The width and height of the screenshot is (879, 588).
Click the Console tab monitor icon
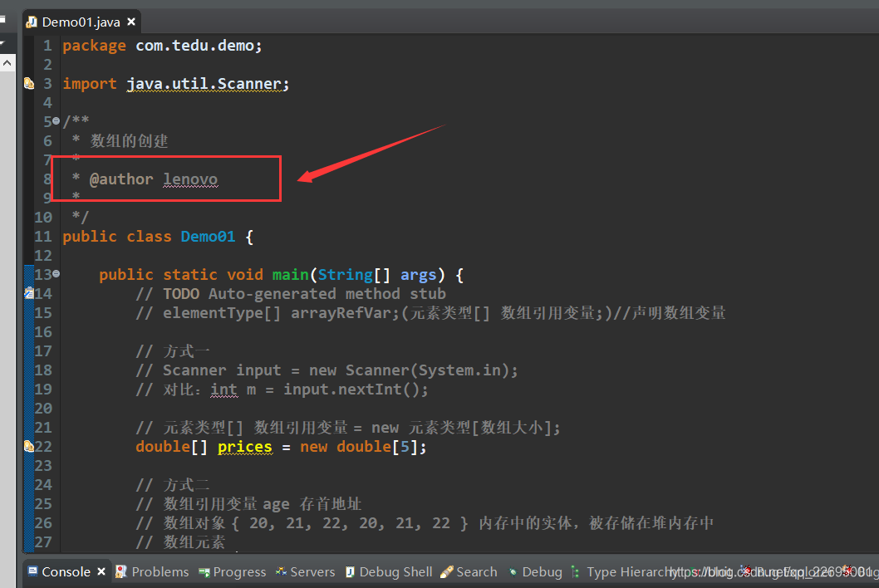33,571
